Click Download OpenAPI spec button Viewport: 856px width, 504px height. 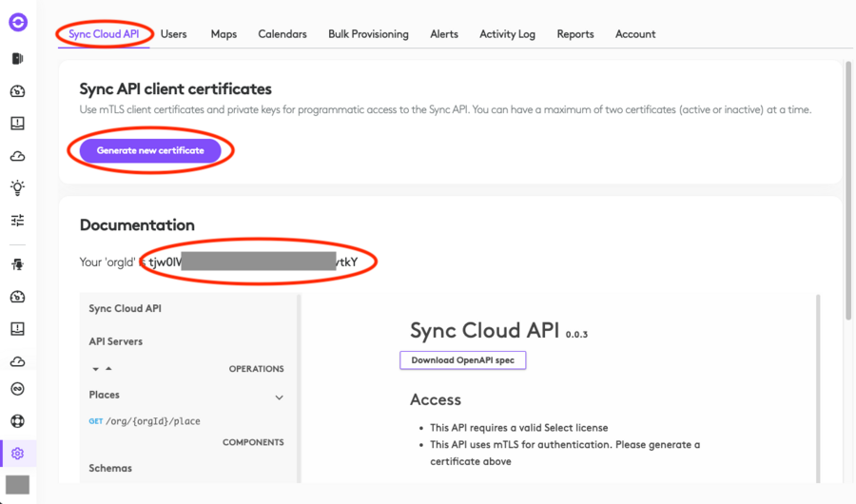pyautogui.click(x=463, y=360)
